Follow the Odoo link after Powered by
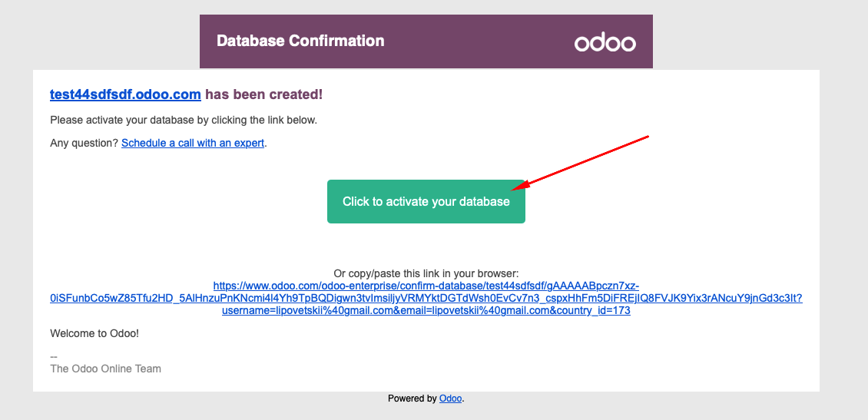This screenshot has width=868, height=420. [450, 399]
